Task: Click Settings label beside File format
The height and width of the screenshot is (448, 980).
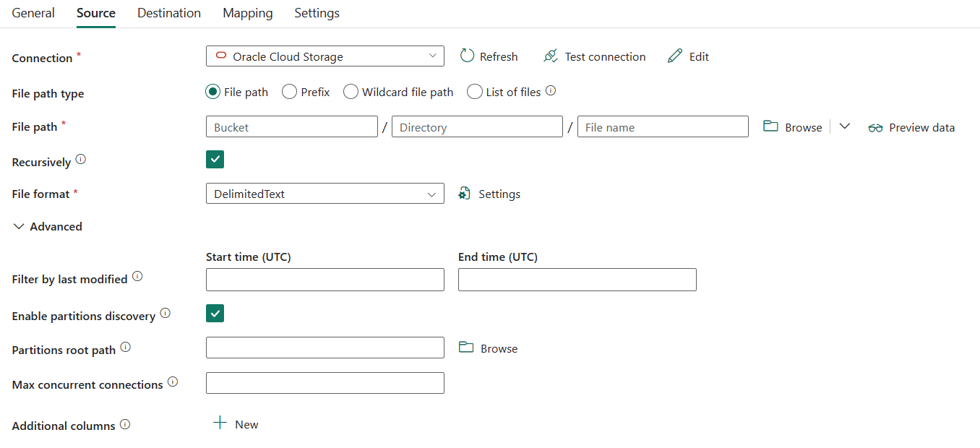Action: pos(499,194)
